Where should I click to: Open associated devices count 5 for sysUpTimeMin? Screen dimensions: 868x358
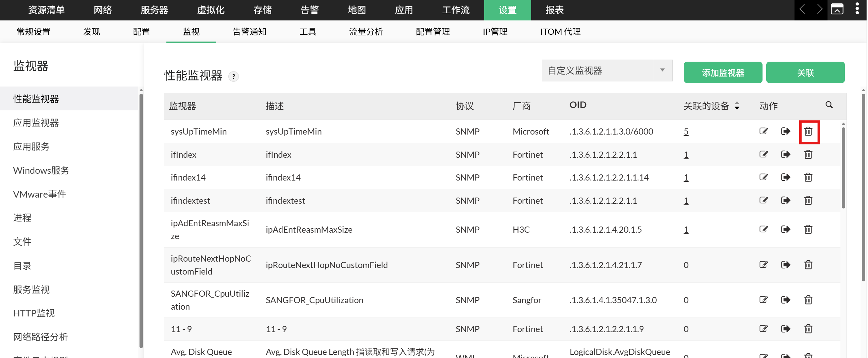click(x=686, y=131)
